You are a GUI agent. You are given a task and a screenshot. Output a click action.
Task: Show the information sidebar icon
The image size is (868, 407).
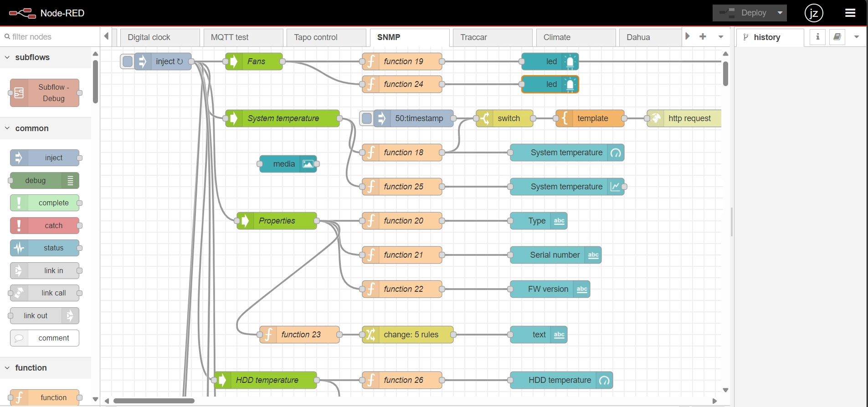pyautogui.click(x=818, y=37)
